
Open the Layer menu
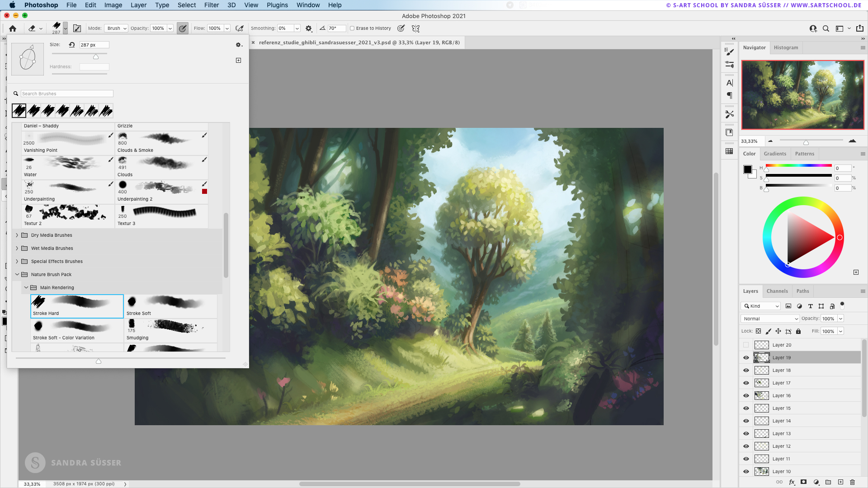pyautogui.click(x=138, y=5)
